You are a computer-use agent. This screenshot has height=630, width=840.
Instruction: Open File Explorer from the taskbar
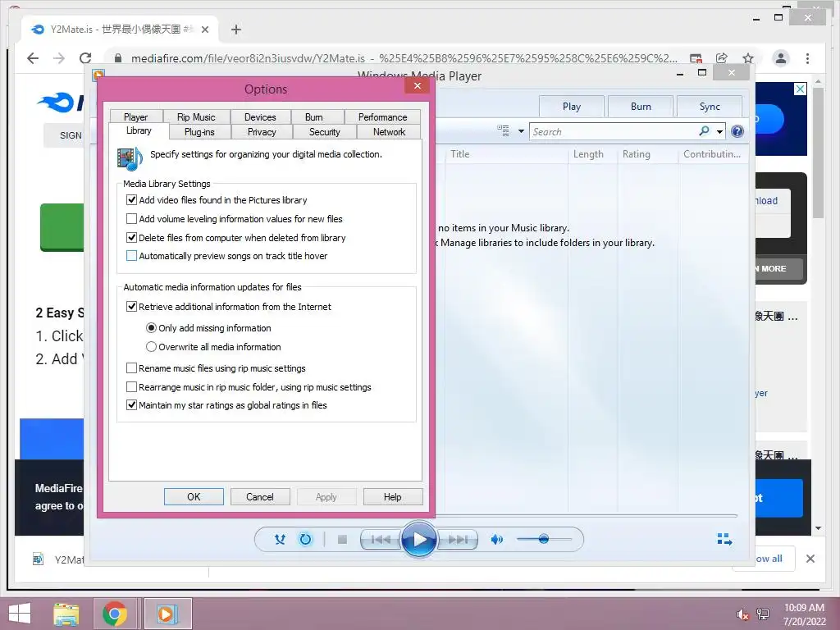(66, 614)
